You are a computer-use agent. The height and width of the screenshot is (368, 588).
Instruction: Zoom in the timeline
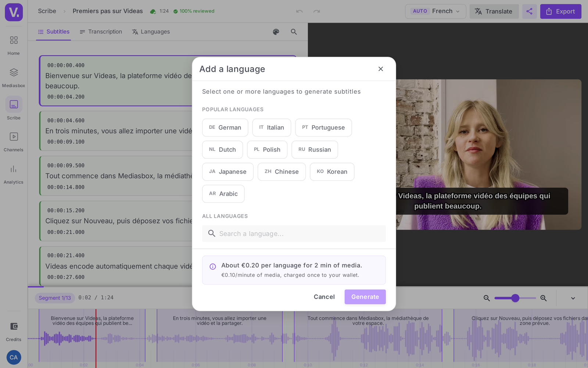tap(544, 298)
